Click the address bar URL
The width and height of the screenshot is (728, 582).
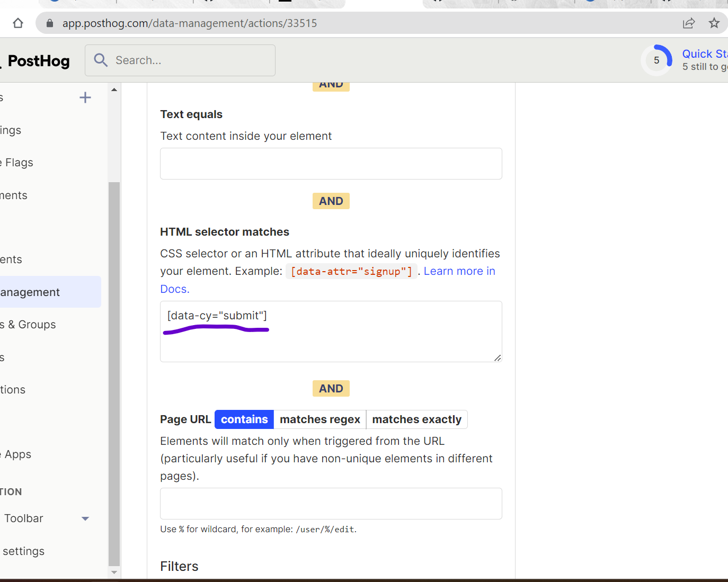(190, 23)
